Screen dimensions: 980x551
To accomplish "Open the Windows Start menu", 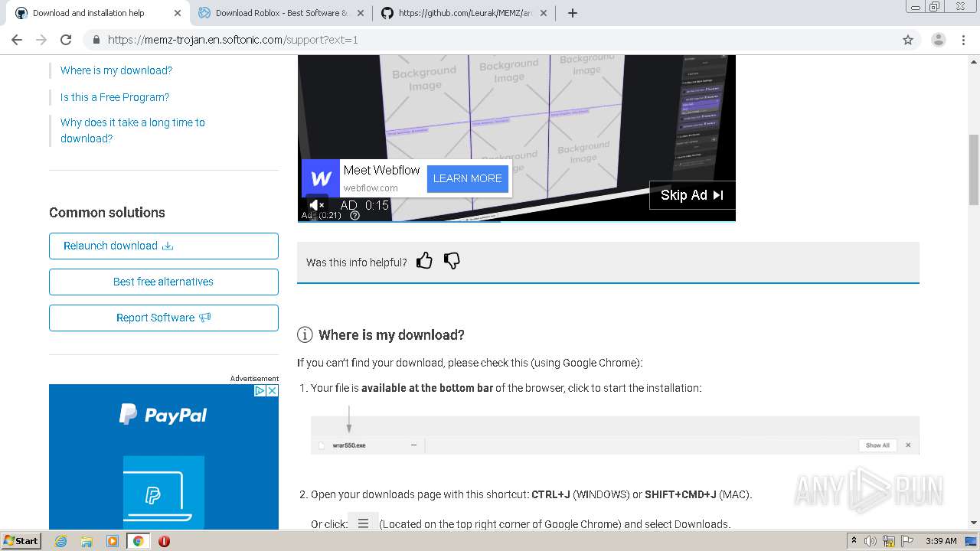I will click(21, 540).
